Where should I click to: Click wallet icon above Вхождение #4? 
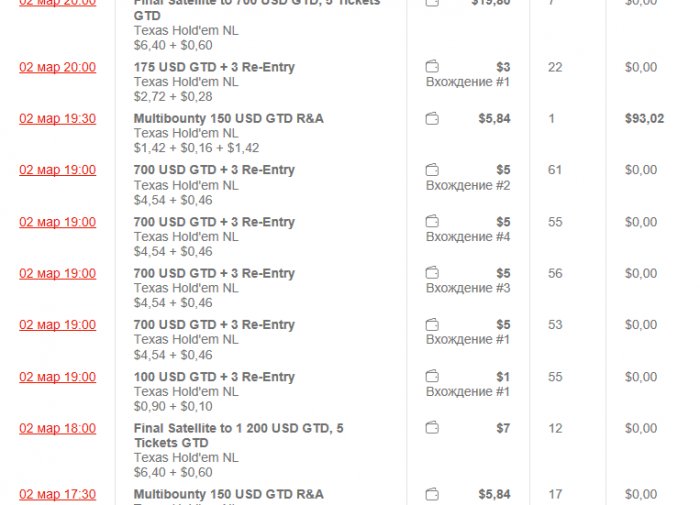[x=432, y=222]
